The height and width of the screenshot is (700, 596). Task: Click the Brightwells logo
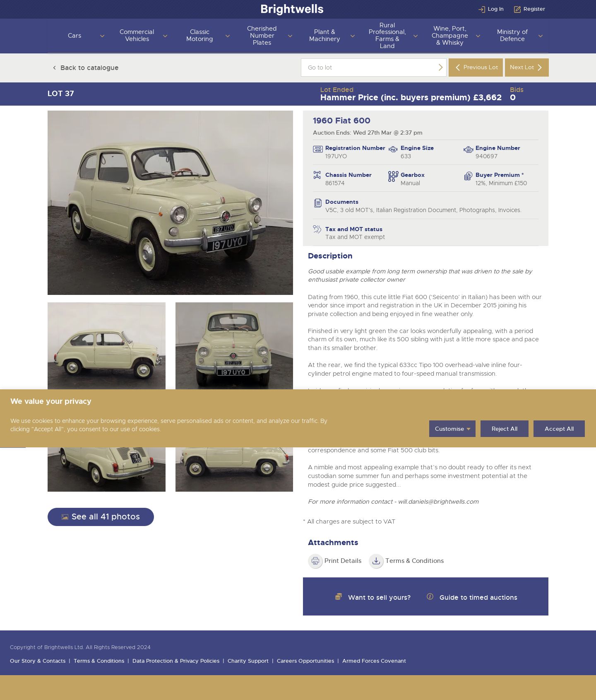pos(292,9)
